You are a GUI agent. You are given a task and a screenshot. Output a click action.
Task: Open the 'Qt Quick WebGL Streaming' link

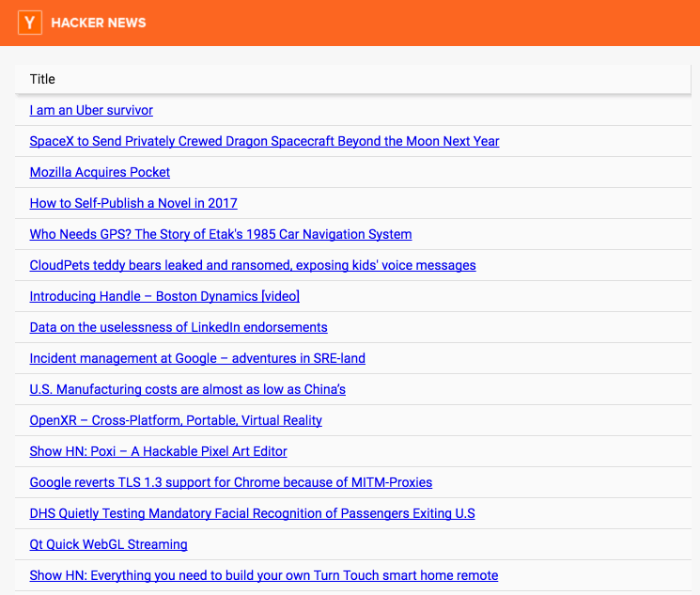coord(108,544)
